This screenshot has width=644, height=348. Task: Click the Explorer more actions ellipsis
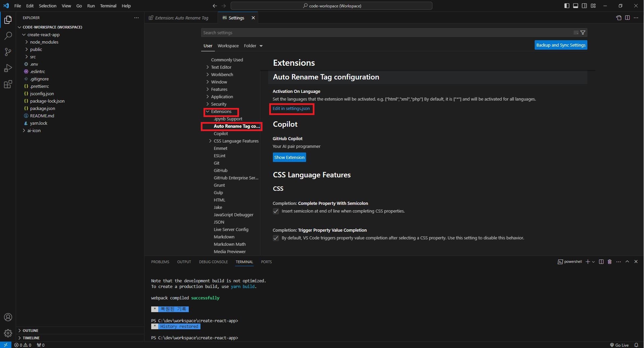[136, 18]
